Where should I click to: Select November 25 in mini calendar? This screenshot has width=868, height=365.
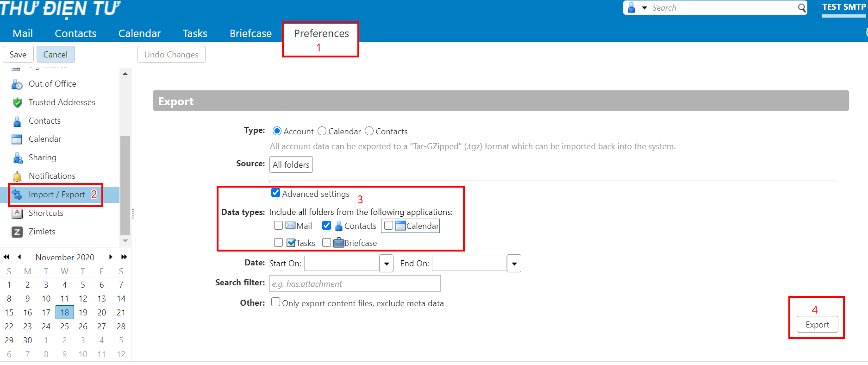click(x=65, y=327)
